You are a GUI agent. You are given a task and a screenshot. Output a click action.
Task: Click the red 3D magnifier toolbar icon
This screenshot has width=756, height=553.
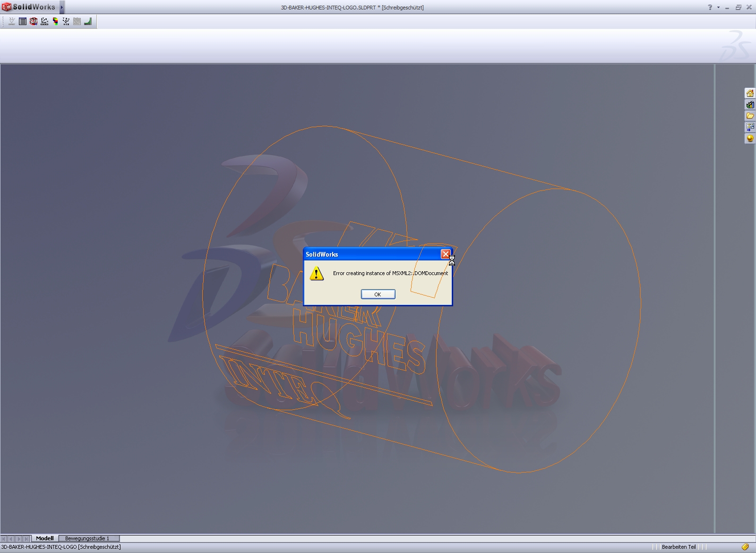(34, 21)
